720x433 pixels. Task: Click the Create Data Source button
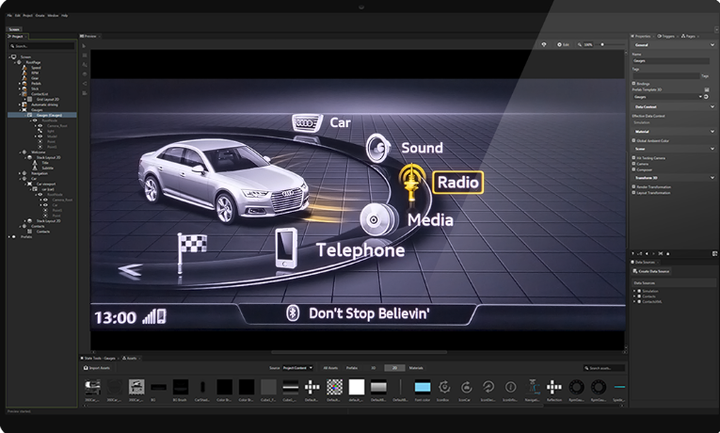[x=652, y=272]
